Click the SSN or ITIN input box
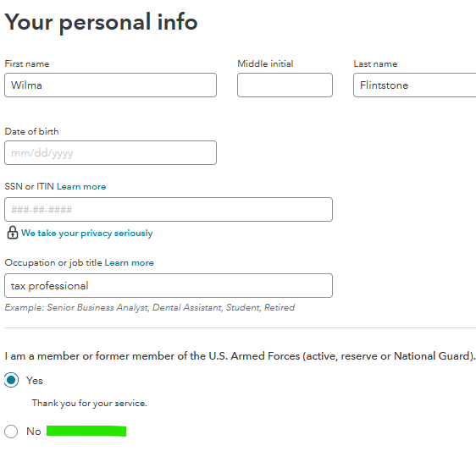 169,209
